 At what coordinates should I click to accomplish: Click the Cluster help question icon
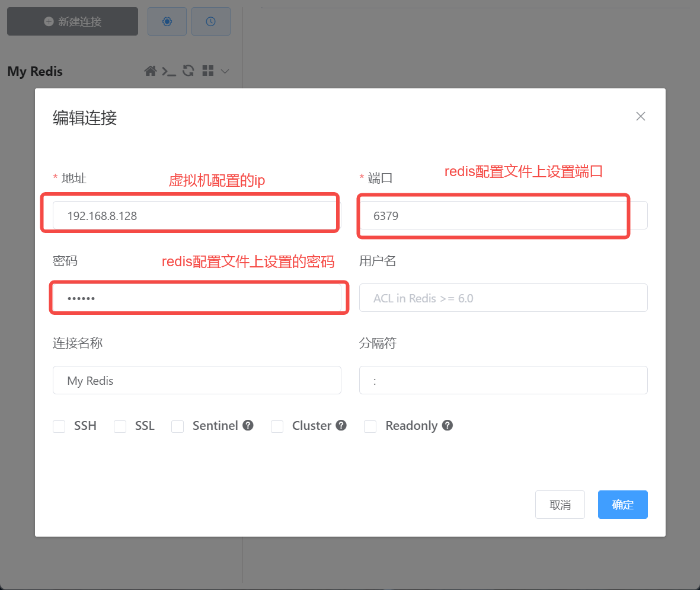[x=341, y=425]
